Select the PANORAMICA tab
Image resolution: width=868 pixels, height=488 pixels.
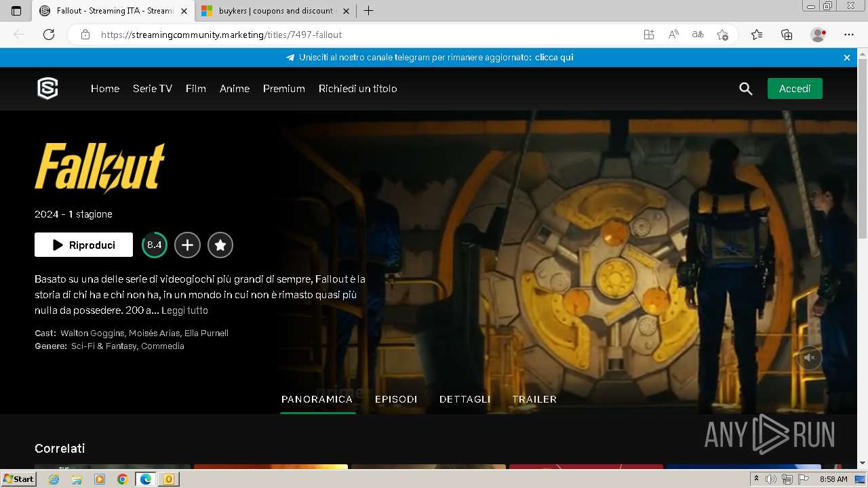(x=317, y=399)
